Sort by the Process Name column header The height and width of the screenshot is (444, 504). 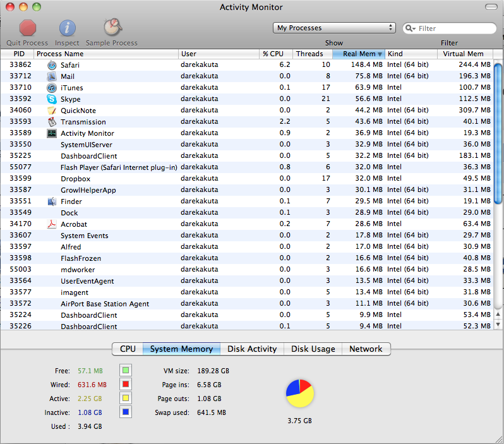[x=106, y=54]
